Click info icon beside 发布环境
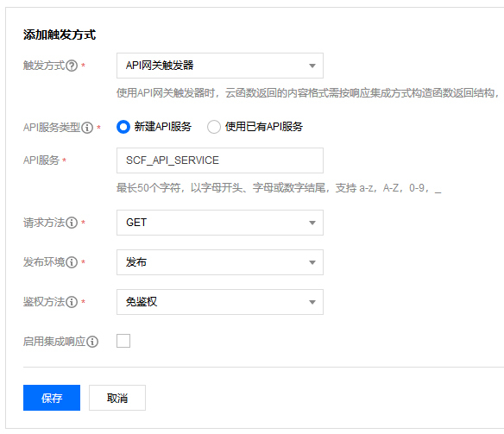 (72, 262)
